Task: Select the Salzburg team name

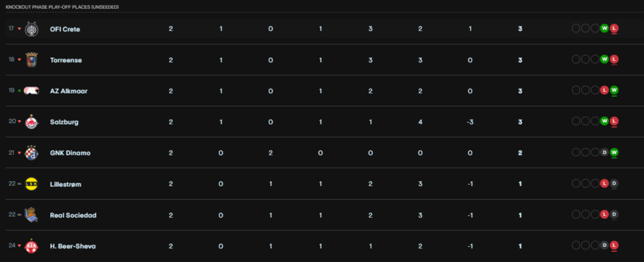Action: pyautogui.click(x=64, y=122)
